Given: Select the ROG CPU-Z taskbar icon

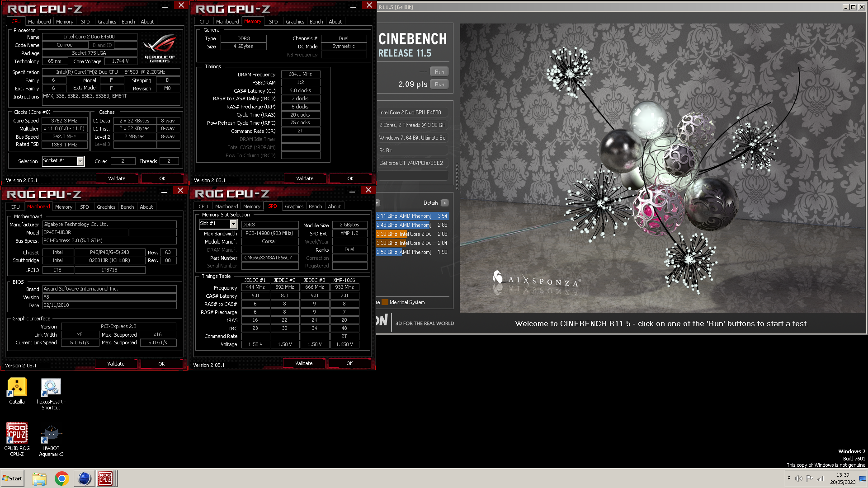Looking at the screenshot, I should 105,479.
